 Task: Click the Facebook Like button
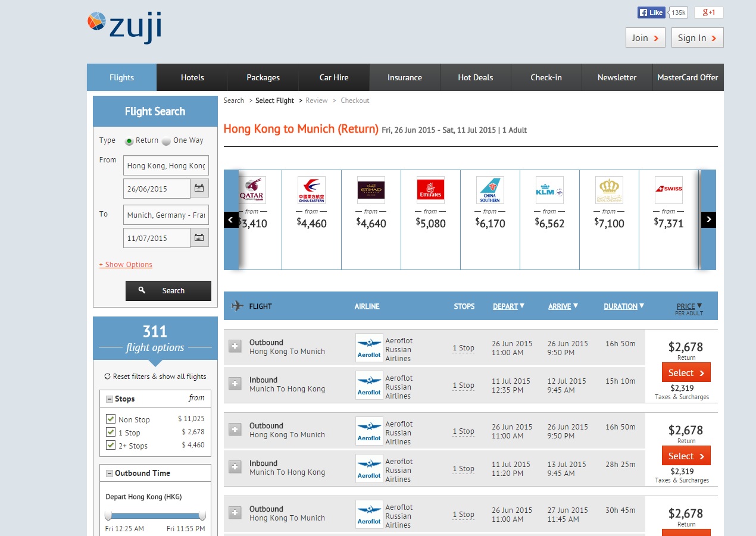pyautogui.click(x=651, y=12)
